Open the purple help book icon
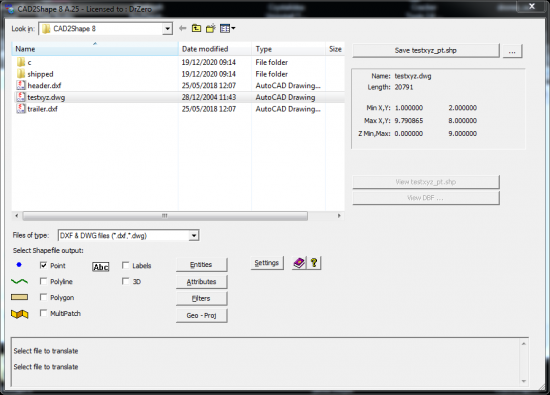550x395 pixels. click(x=299, y=263)
